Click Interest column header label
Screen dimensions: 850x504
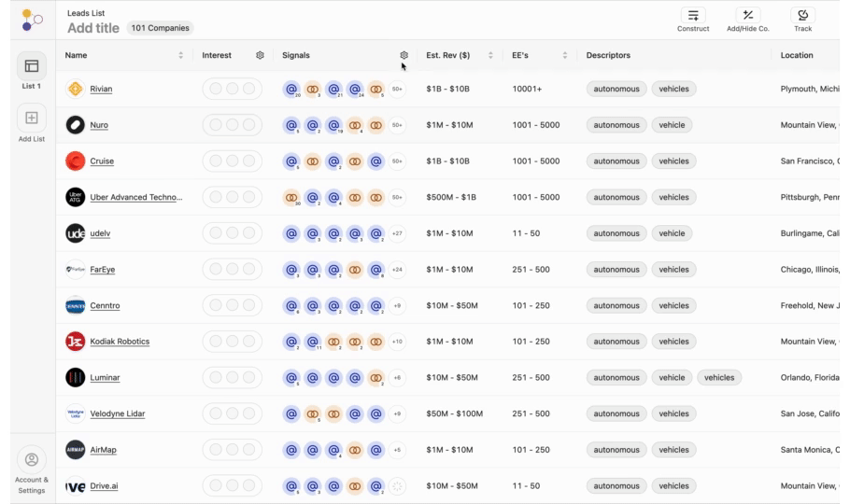click(217, 55)
